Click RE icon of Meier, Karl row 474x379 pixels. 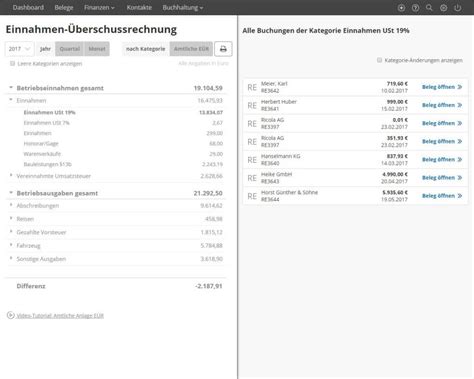pos(252,87)
